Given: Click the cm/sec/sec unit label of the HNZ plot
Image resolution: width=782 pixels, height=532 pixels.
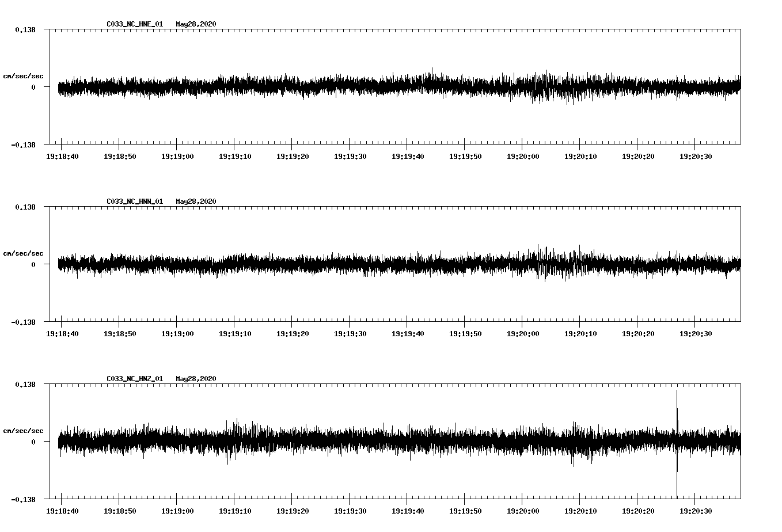Looking at the screenshot, I should pyautogui.click(x=23, y=431).
